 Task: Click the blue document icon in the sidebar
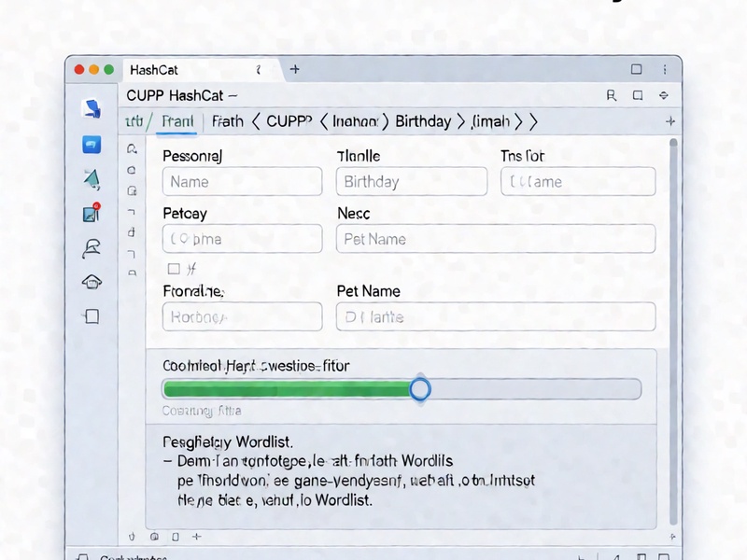92,108
